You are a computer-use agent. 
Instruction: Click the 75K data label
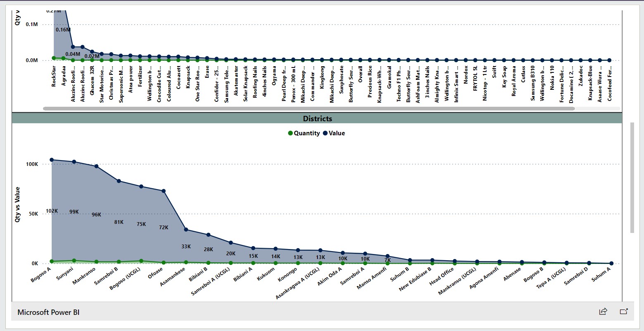pyautogui.click(x=141, y=224)
